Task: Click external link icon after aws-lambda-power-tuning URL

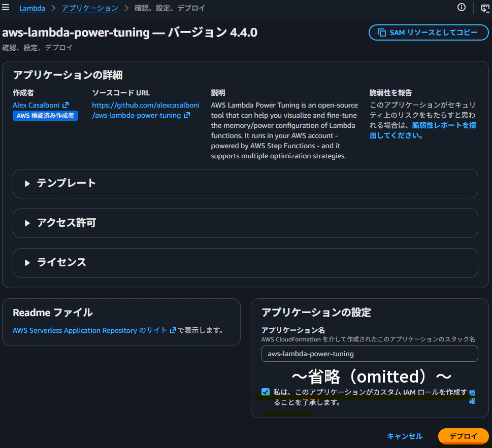Action: tap(187, 115)
